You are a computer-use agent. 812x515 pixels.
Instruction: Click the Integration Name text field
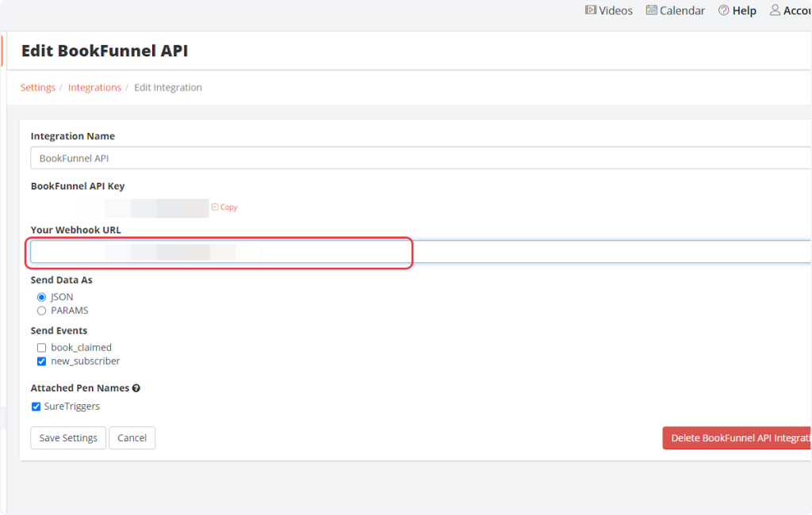(x=420, y=158)
